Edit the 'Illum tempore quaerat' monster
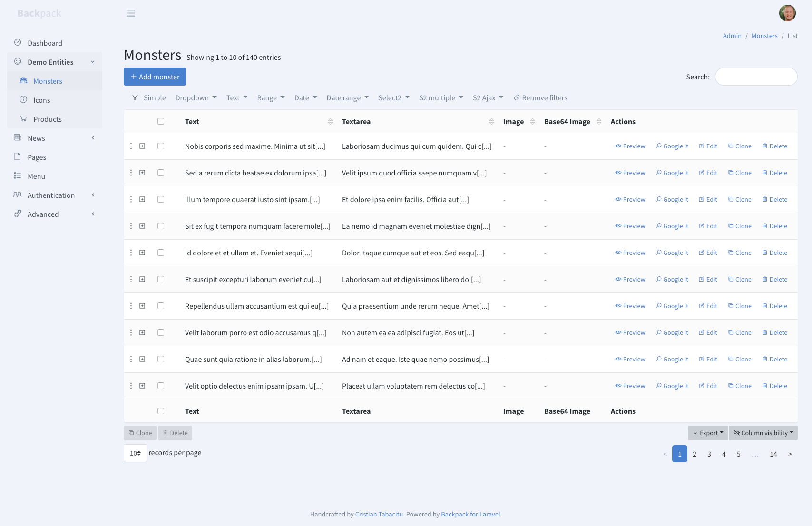The width and height of the screenshot is (812, 526). (x=708, y=199)
